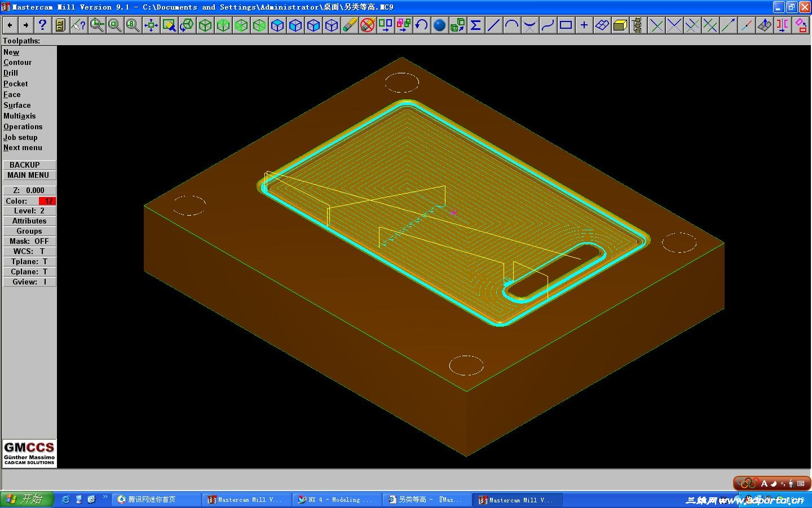Screen dimensions: 812x508
Task: Choose Face toolpath from the menu
Action: 12,95
